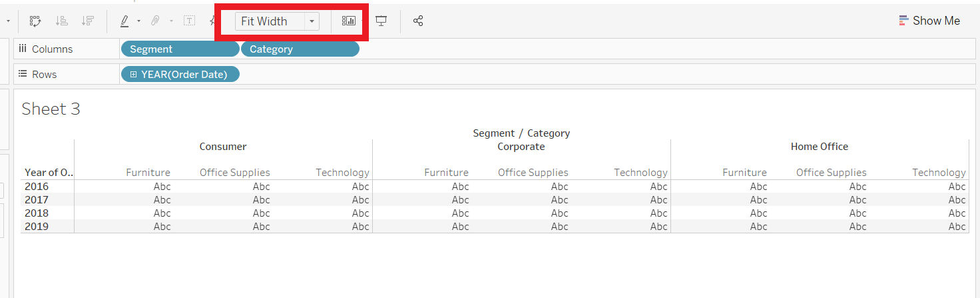Screen dimensions: 980x298
Task: Click Office Supplies header under Home Office
Action: point(832,172)
